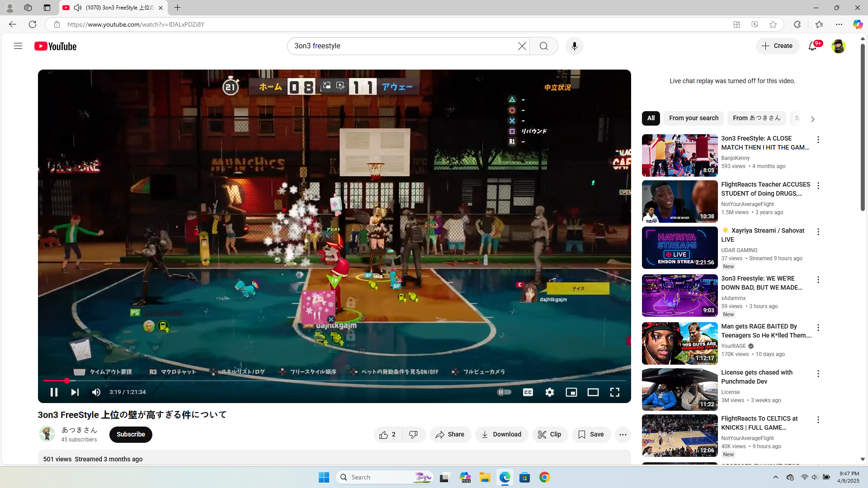Image resolution: width=868 pixels, height=488 pixels.
Task: Open the YouTube guide hamburger menu
Action: pyautogui.click(x=18, y=46)
